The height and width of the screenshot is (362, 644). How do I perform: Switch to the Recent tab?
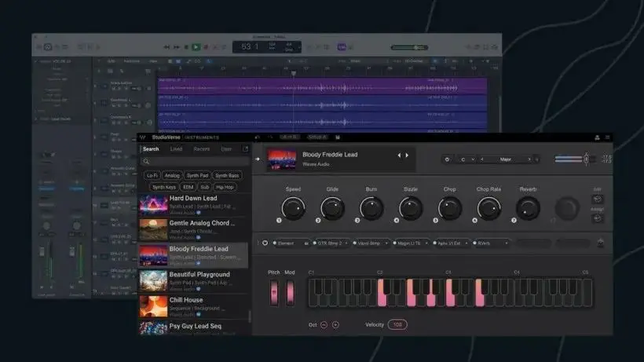(202, 148)
